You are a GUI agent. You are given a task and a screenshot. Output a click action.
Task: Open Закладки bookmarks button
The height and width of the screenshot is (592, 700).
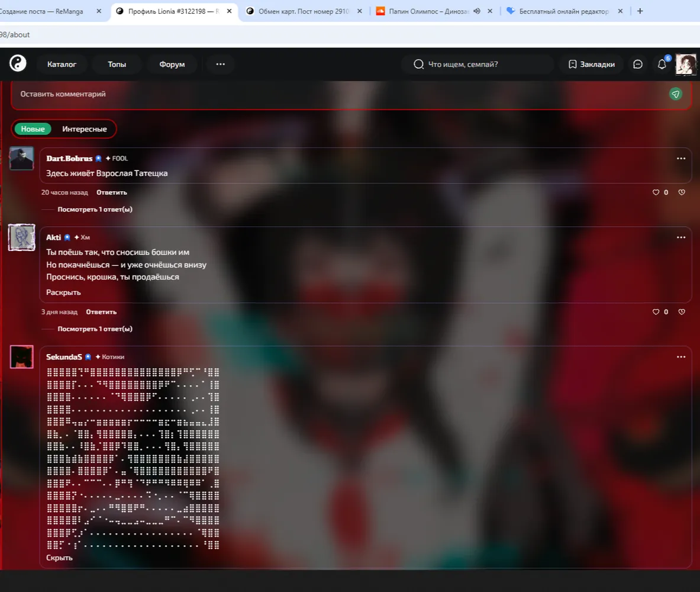click(592, 65)
